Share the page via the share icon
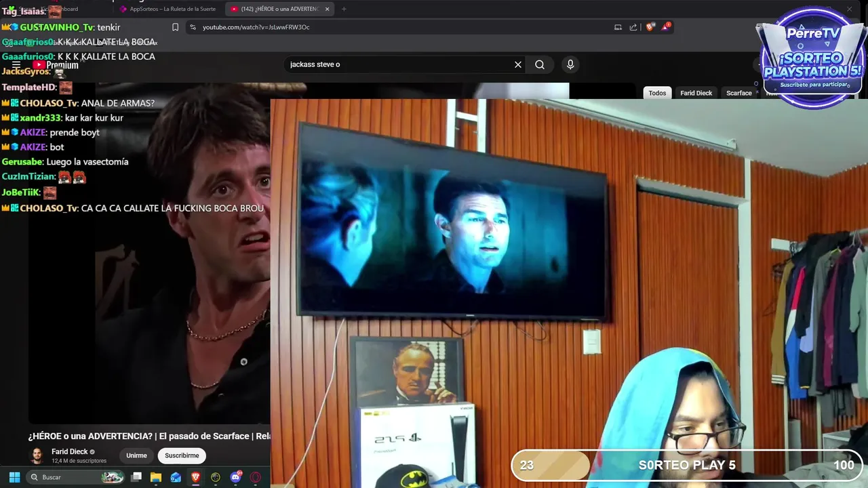Viewport: 868px width, 488px height. [633, 27]
